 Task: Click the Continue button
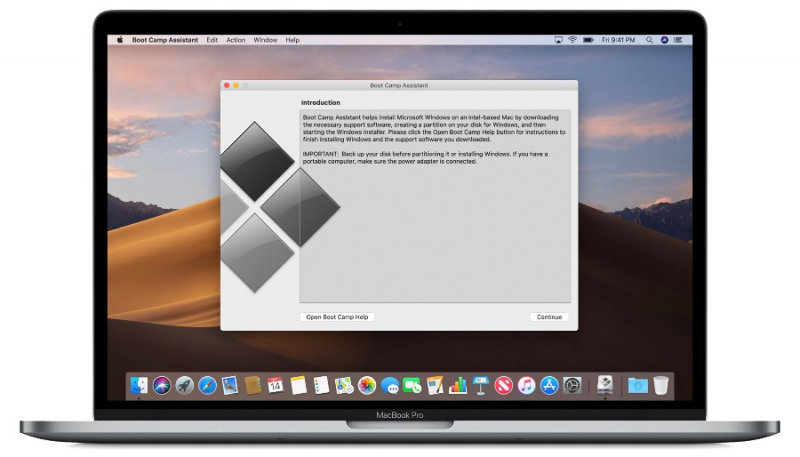coord(549,317)
